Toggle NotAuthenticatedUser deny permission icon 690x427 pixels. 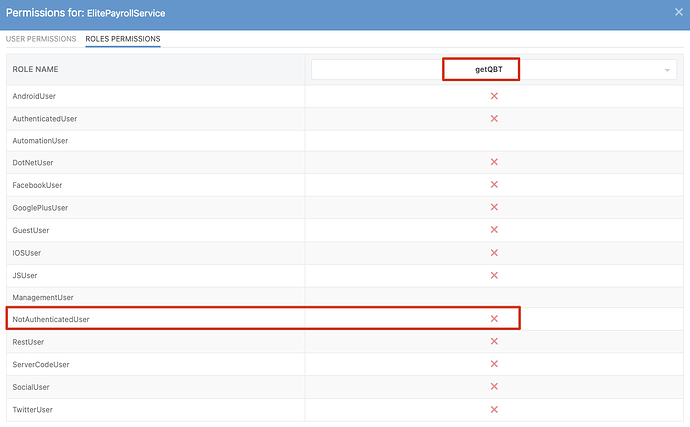[x=494, y=319]
